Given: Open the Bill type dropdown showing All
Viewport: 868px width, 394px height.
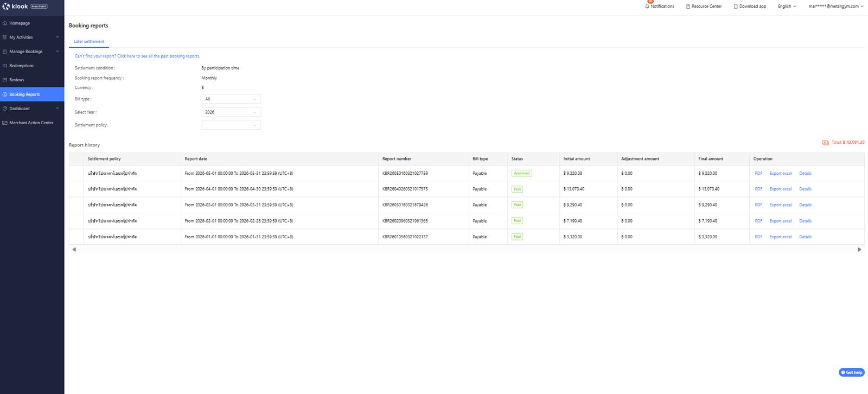Looking at the screenshot, I should point(231,99).
